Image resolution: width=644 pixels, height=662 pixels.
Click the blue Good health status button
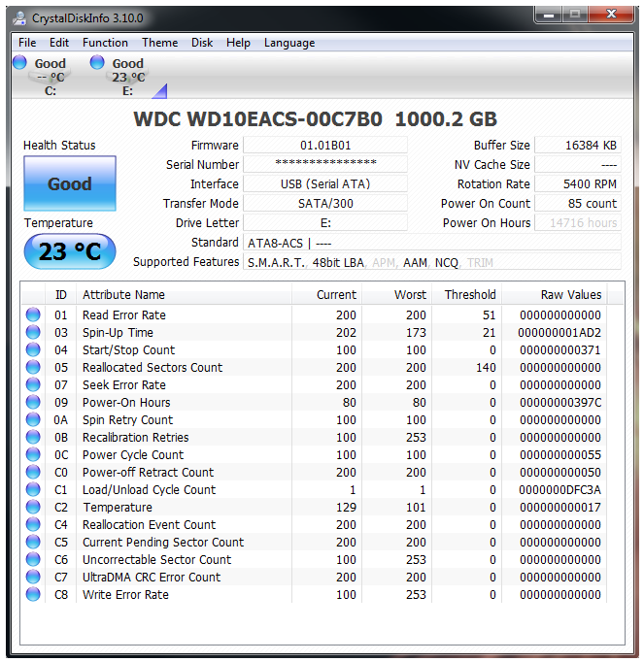70,184
